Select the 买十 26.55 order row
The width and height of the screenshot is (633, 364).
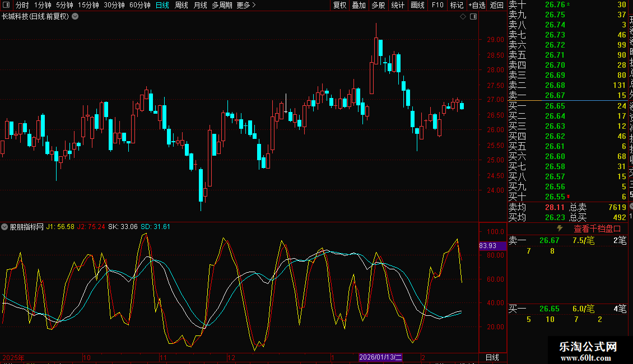pos(567,197)
